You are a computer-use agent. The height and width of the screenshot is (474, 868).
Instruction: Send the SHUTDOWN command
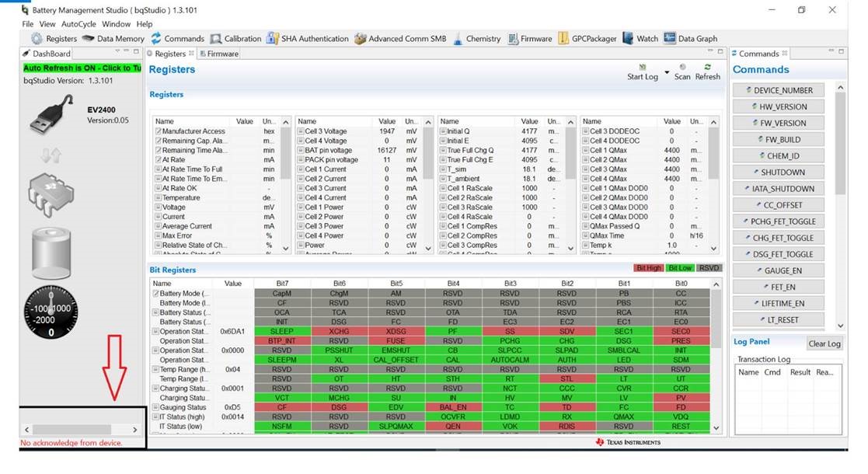[778, 173]
